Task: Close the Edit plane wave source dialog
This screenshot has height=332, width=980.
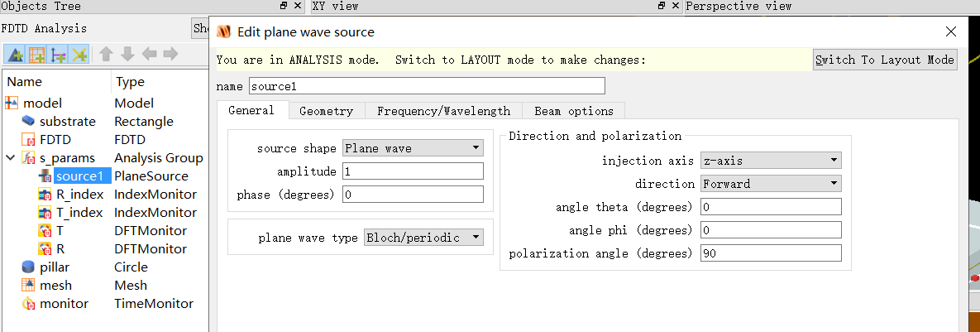Action: pos(950,31)
